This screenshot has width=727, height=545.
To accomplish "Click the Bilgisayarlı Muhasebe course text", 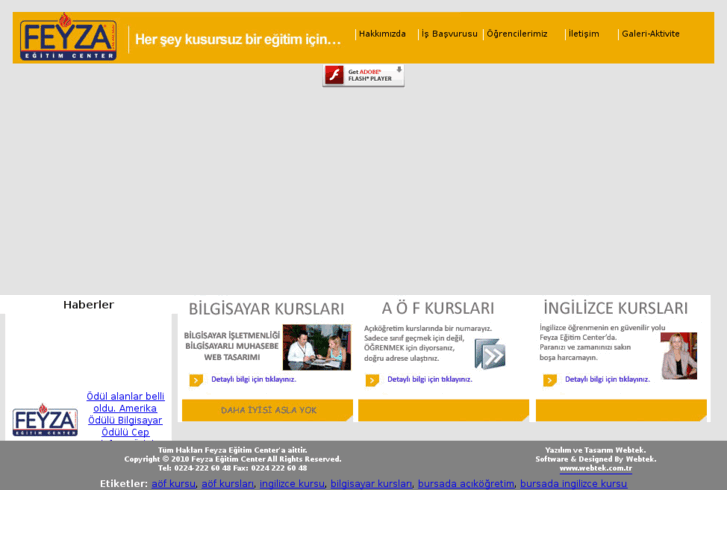I will [232, 346].
